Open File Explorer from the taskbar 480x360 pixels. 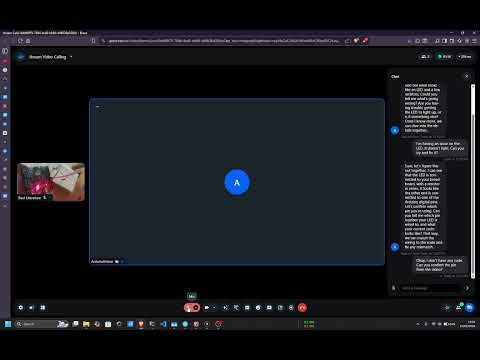click(86, 324)
